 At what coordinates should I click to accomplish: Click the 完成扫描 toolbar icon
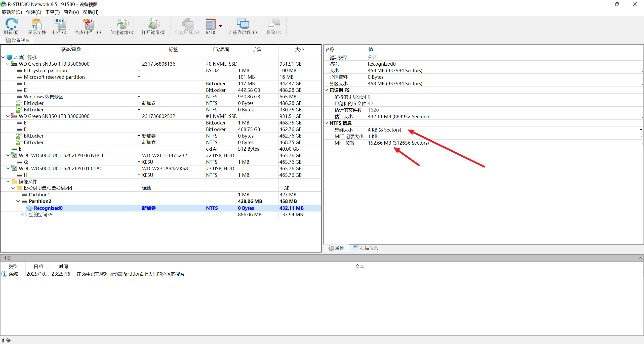(88, 26)
